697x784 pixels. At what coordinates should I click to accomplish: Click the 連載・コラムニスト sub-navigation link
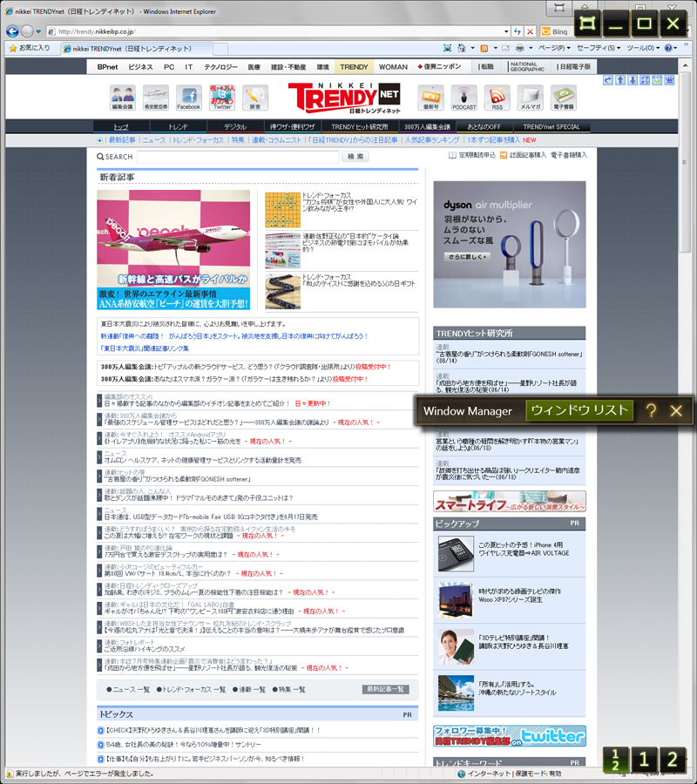(276, 140)
